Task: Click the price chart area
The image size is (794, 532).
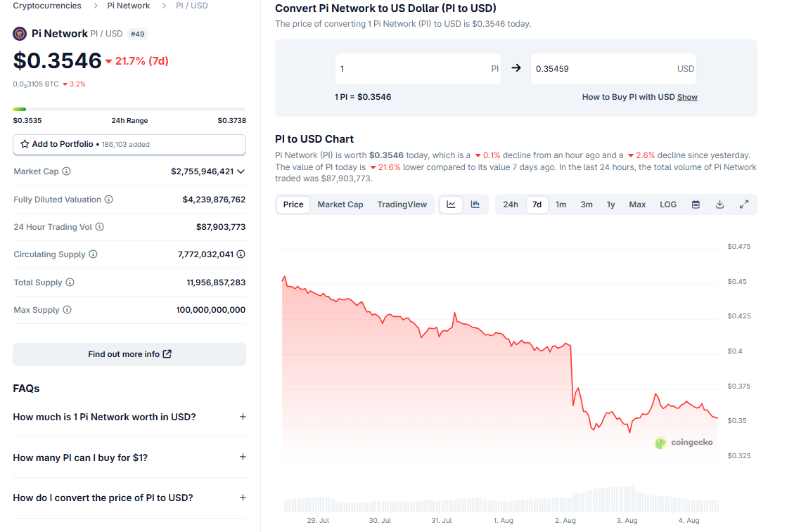Action: [x=500, y=353]
